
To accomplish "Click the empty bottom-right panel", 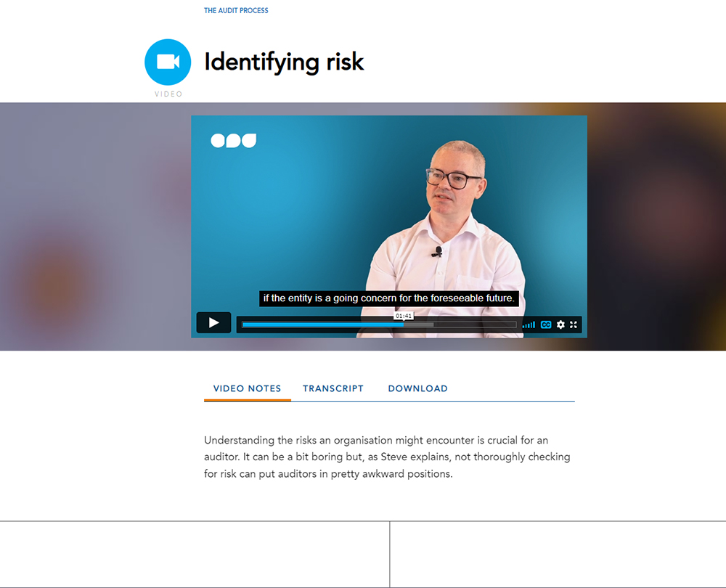I will point(558,554).
